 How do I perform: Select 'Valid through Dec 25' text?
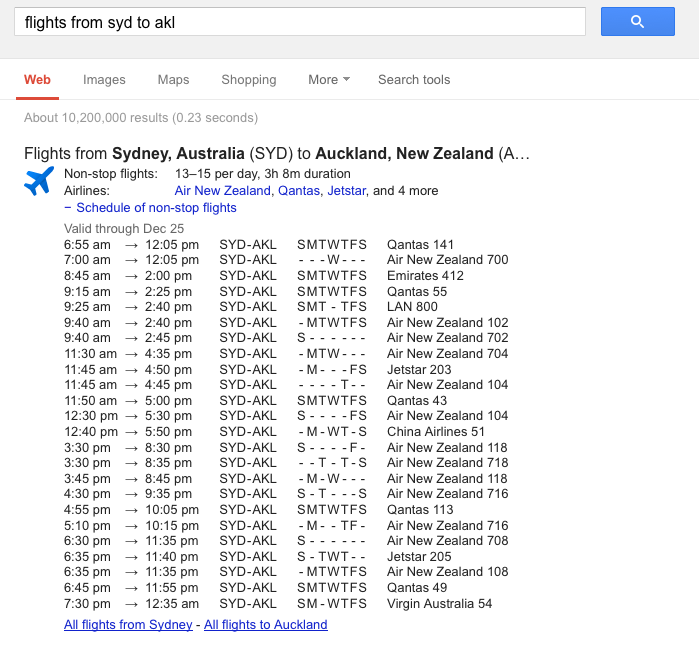coord(124,229)
